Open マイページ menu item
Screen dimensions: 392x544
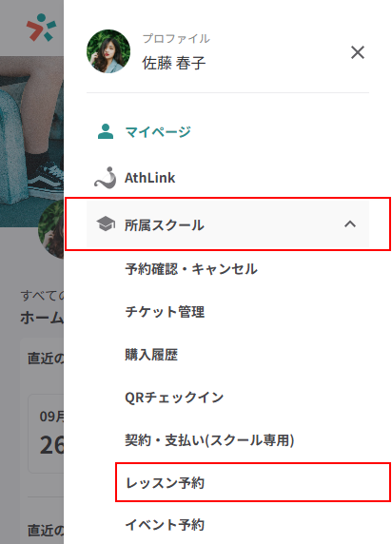[x=158, y=132]
